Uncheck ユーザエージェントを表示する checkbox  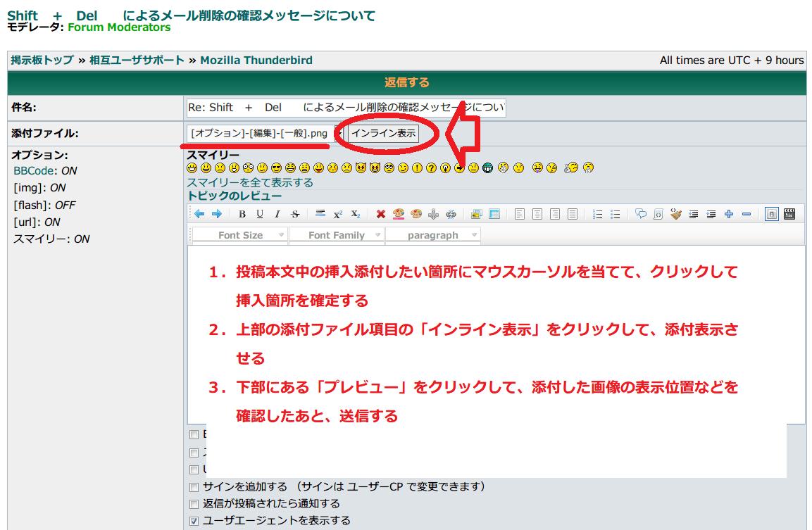[194, 521]
